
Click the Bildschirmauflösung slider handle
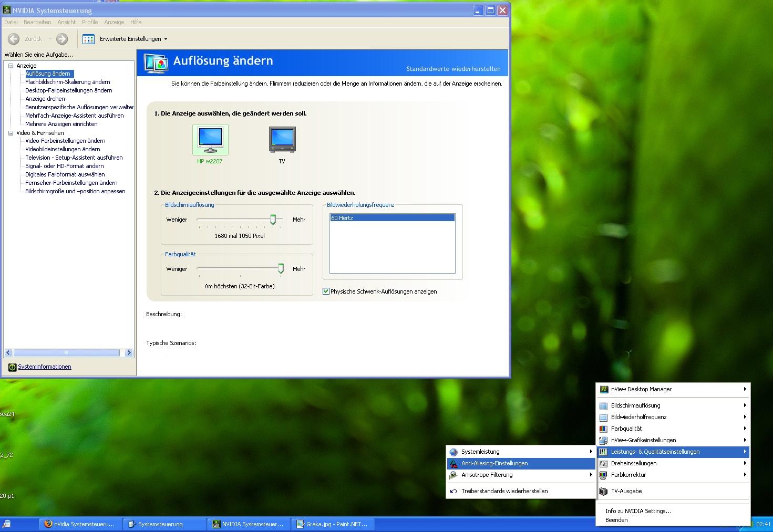pos(273,220)
